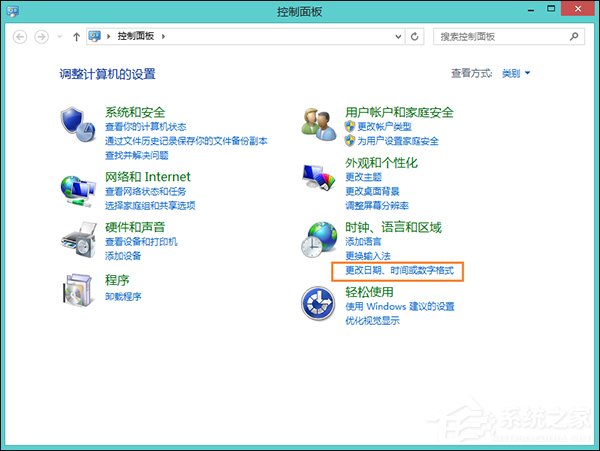Screen dimensions: 600x451
Task: Open 更改主题 link
Action: click(364, 177)
